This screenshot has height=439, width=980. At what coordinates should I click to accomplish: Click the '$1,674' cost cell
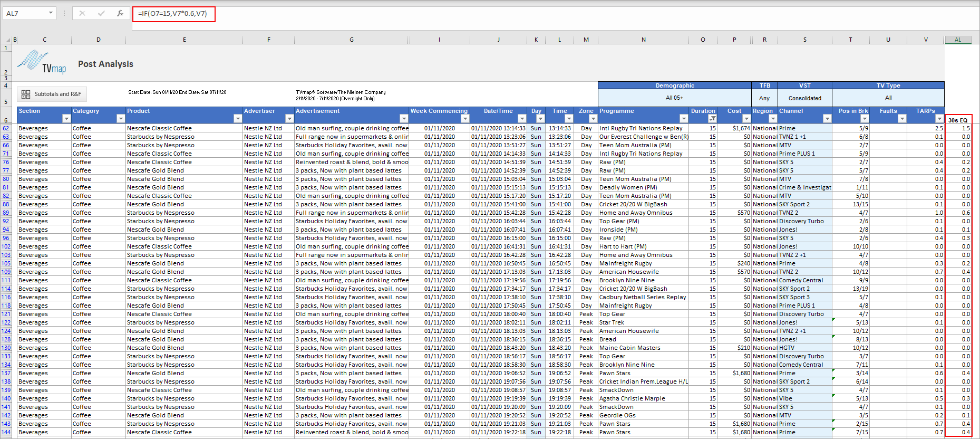coord(734,128)
